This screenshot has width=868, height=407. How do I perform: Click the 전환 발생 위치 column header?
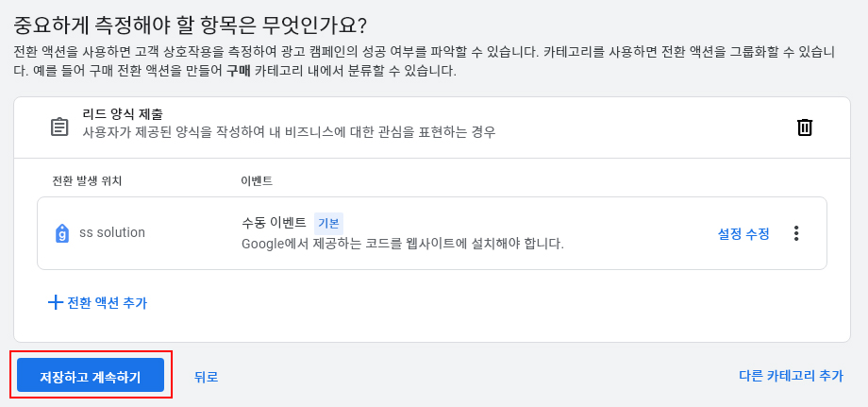click(x=87, y=180)
